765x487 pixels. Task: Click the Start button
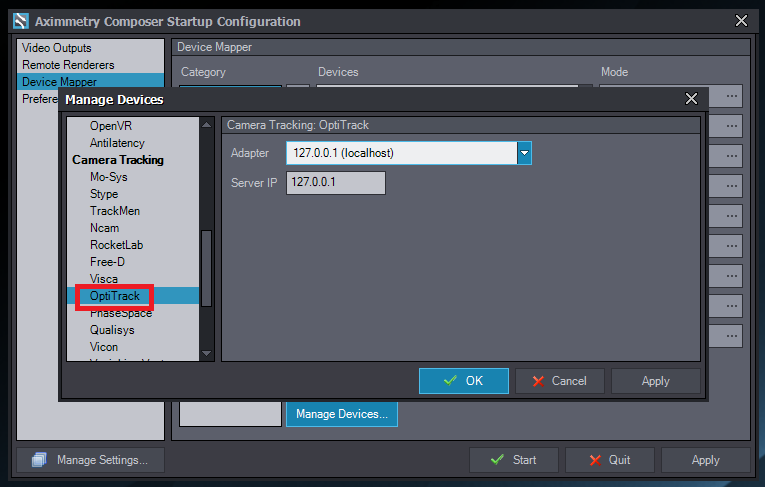point(514,460)
